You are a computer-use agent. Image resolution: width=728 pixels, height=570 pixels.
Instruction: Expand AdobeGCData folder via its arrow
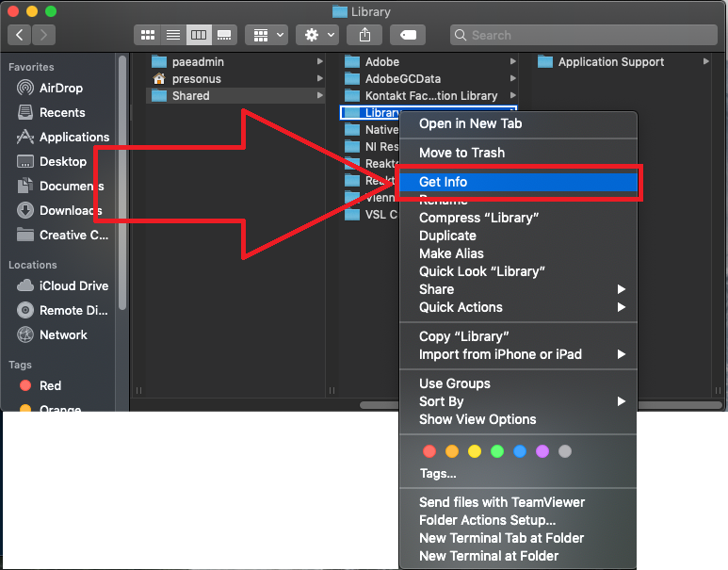(512, 78)
